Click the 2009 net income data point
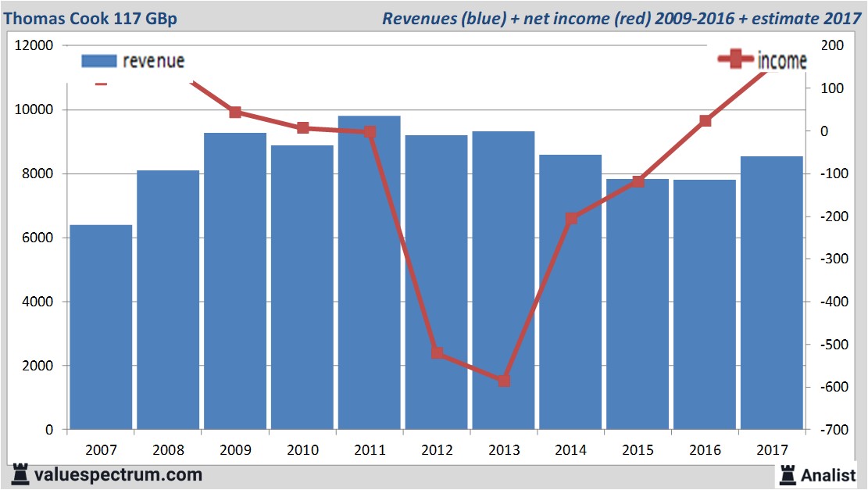868x490 pixels. coord(235,113)
